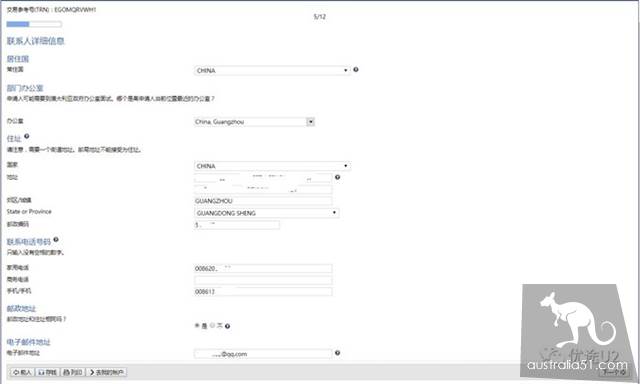This screenshot has width=640, height=384.
Task: Click the postal code input field
Action: tap(237, 225)
